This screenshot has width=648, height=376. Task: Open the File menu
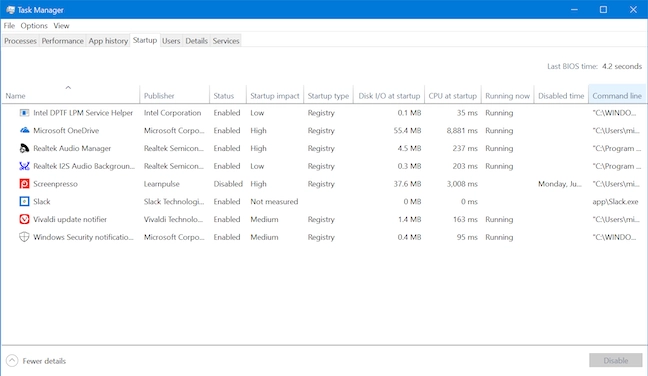tap(9, 26)
